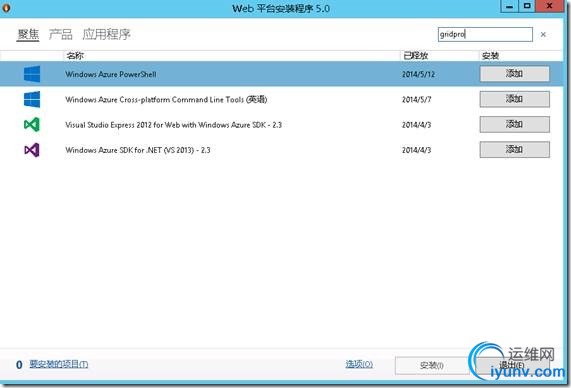Click the 安装 (Install) column header
Image resolution: width=571 pixels, height=388 pixels.
pyautogui.click(x=490, y=55)
